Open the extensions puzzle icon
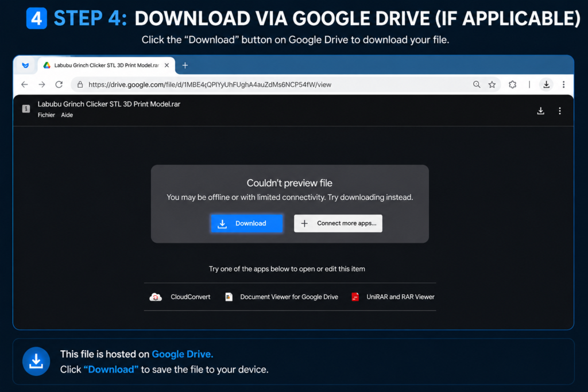Image resolution: width=588 pixels, height=392 pixels. click(513, 85)
